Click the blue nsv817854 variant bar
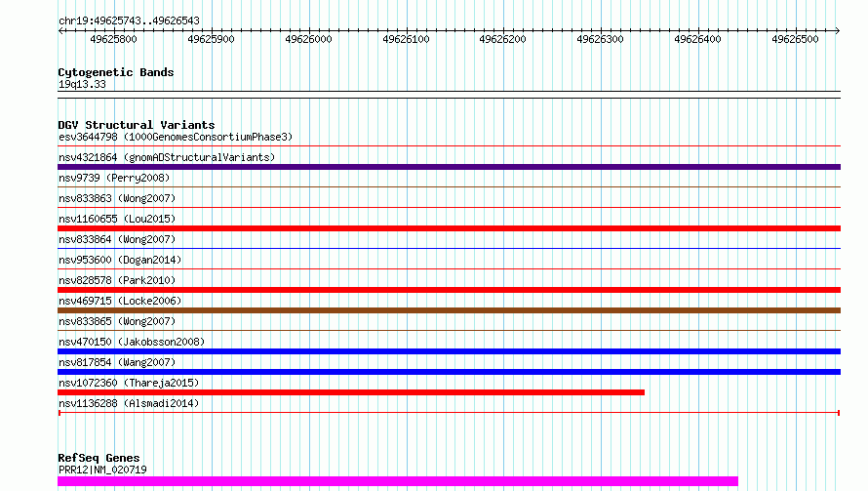The height and width of the screenshot is (491, 868). coord(449,372)
